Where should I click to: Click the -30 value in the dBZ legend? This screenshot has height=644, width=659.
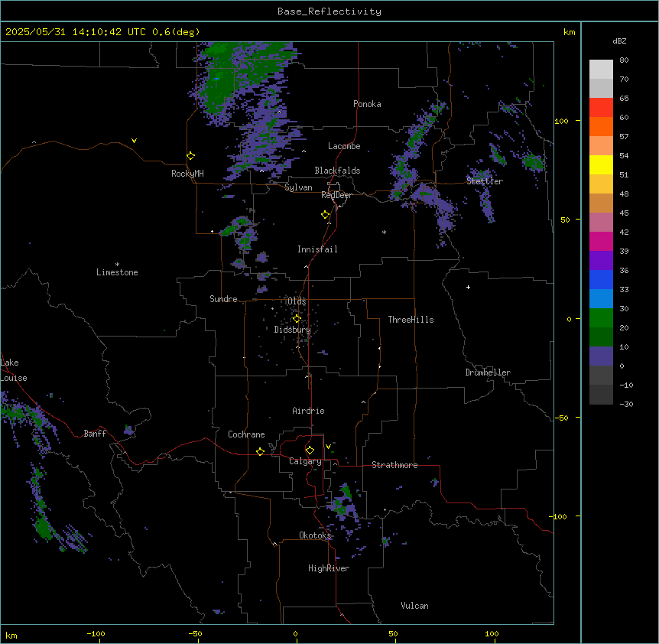626,404
